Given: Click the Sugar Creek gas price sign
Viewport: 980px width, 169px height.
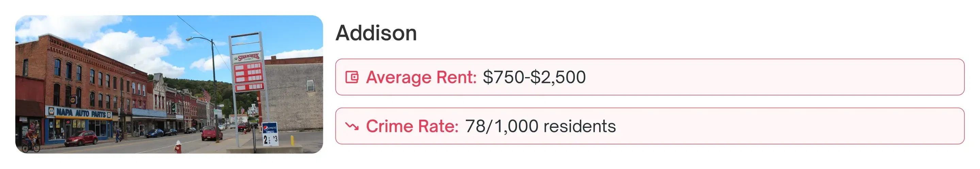Looking at the screenshot, I should 248,73.
